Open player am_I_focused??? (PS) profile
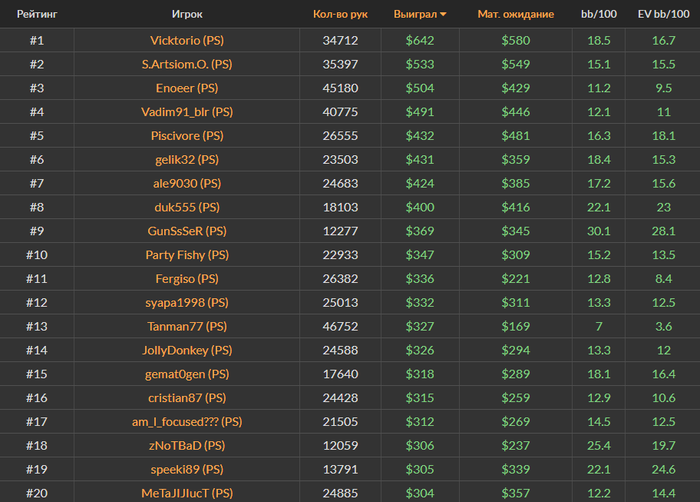 pyautogui.click(x=187, y=422)
